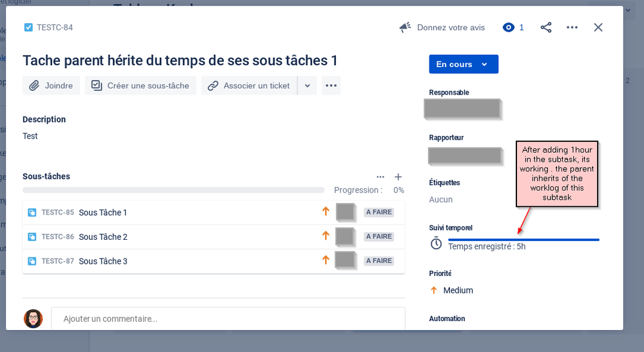Click the Ajouter un commentaire field
This screenshot has width=644, height=352.
(228, 318)
